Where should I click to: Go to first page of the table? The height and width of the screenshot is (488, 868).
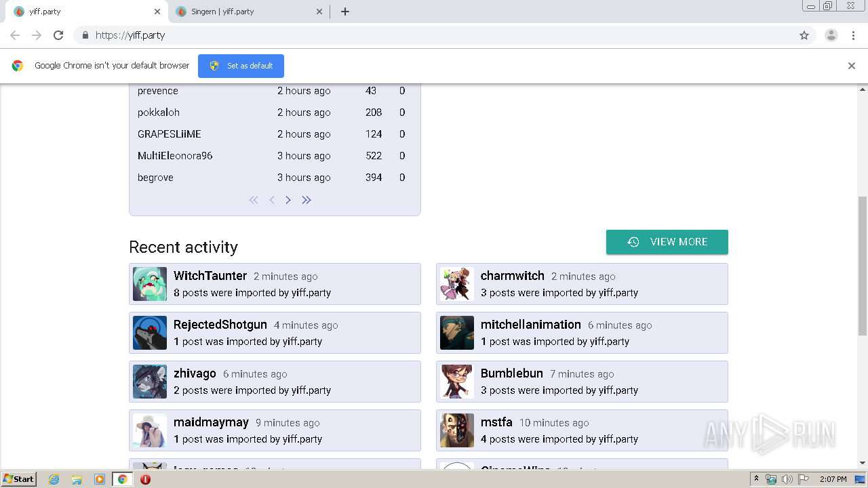click(x=254, y=200)
